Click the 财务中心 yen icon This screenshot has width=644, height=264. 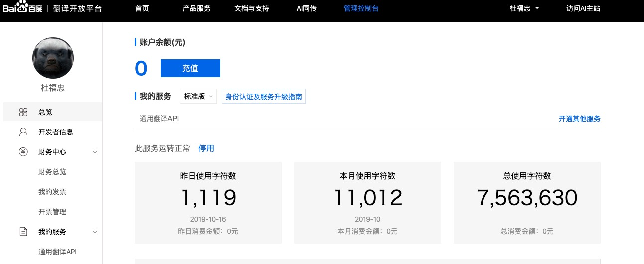click(x=23, y=152)
